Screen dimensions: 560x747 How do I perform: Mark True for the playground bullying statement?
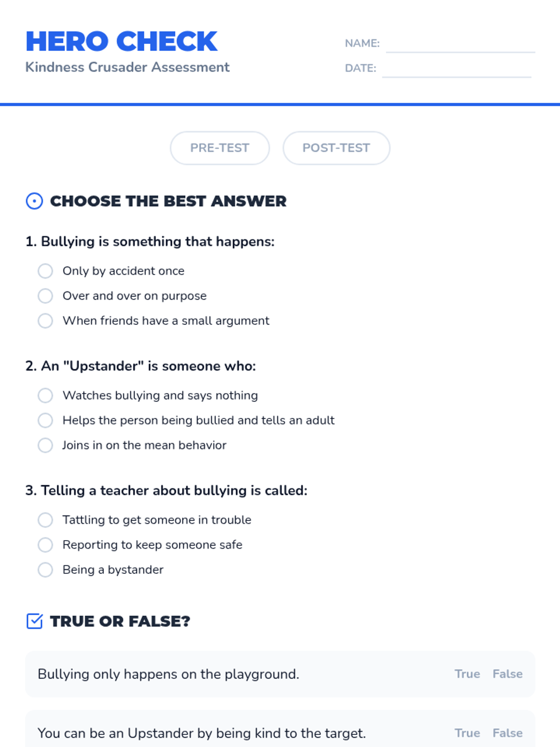click(467, 674)
